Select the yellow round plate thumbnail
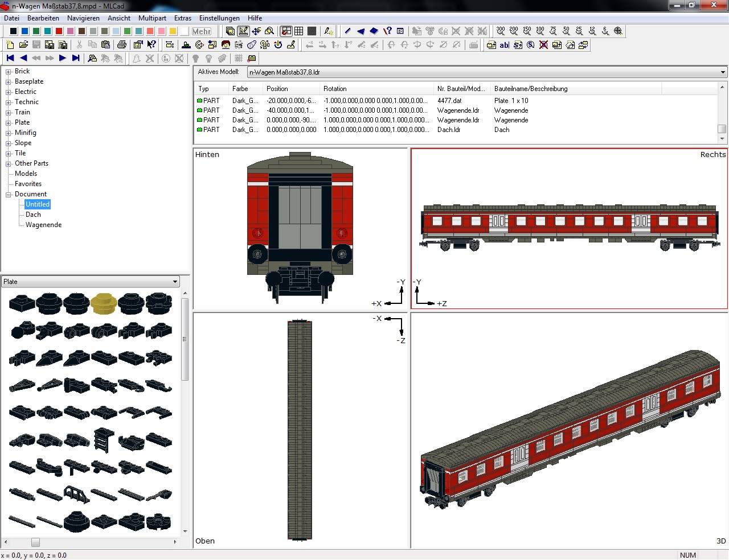729x560 pixels. (x=104, y=303)
